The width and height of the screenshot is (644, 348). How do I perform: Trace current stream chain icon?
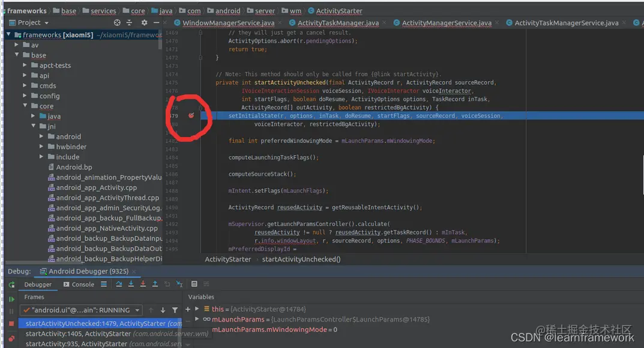click(x=206, y=284)
